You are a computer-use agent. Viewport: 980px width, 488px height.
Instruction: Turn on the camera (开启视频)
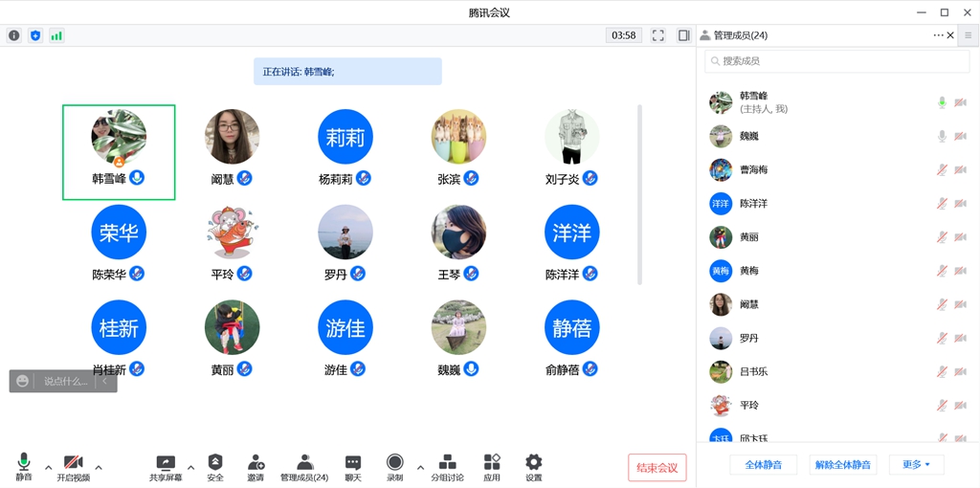point(73,465)
